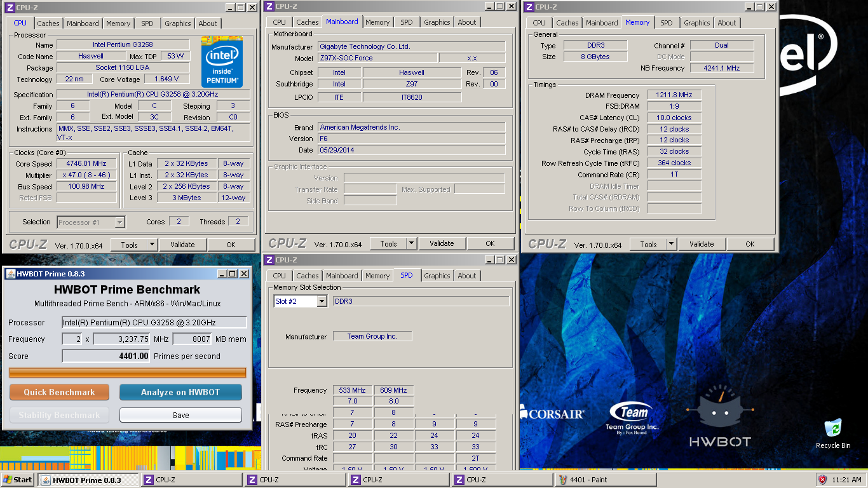This screenshot has width=868, height=488.
Task: Click the Core Speed value 4746.01 MHz
Action: point(86,163)
